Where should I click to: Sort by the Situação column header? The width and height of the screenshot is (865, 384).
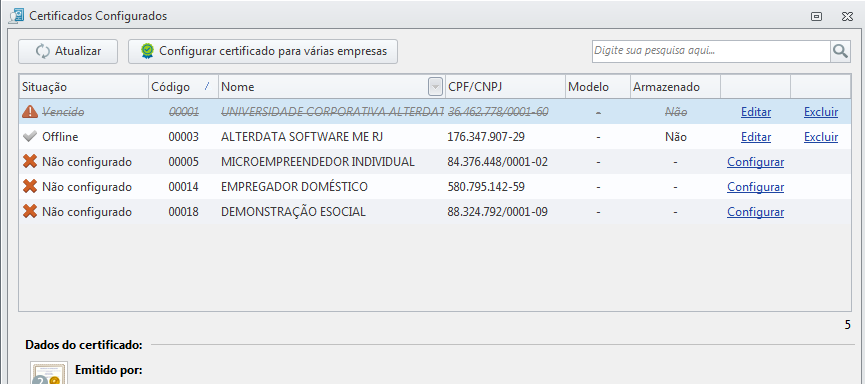pyautogui.click(x=84, y=87)
